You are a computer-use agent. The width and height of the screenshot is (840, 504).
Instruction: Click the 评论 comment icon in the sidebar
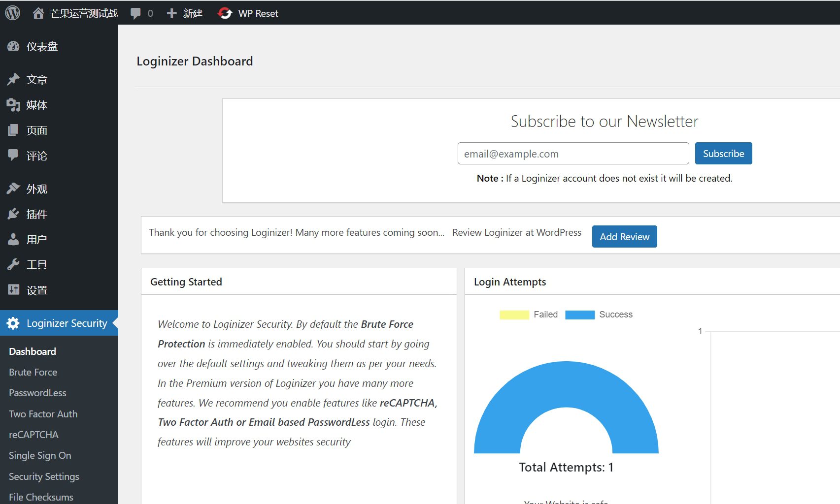[x=13, y=156]
